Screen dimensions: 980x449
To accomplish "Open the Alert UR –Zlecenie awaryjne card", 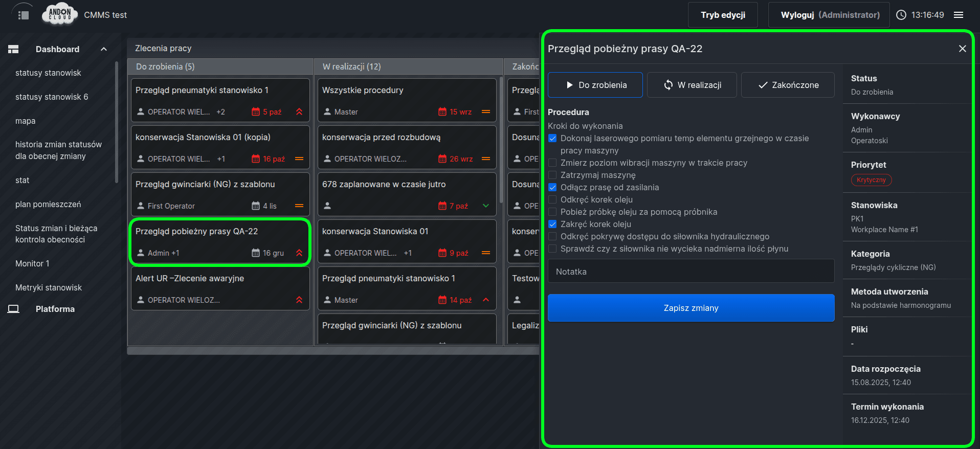I will pos(220,288).
